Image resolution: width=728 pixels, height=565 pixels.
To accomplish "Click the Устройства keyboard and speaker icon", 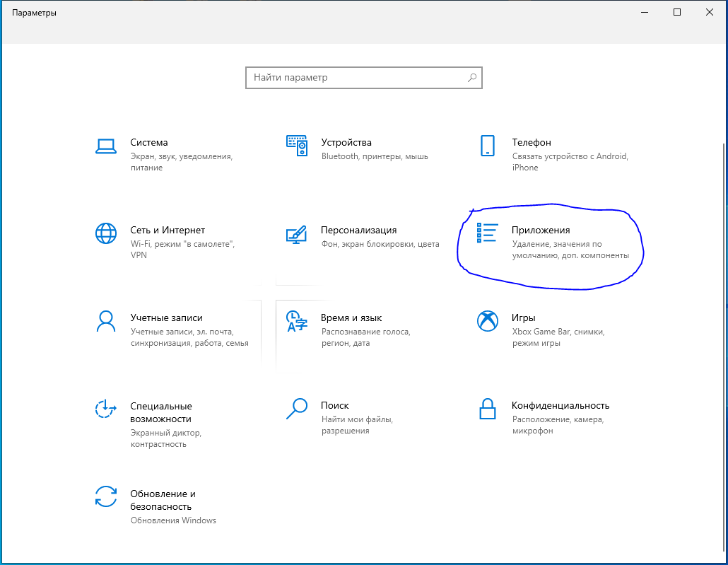I will point(297,146).
